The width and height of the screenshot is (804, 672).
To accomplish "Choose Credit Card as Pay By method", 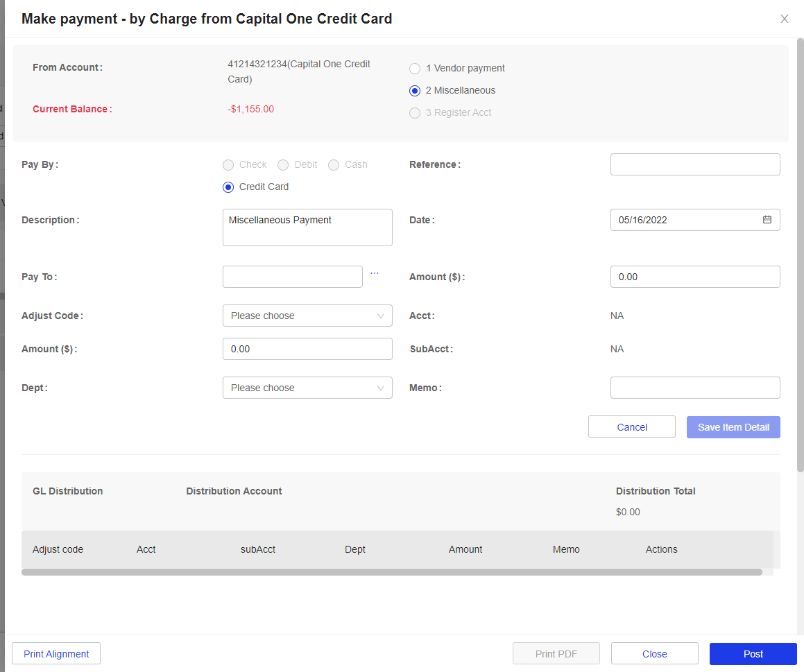I will [228, 187].
